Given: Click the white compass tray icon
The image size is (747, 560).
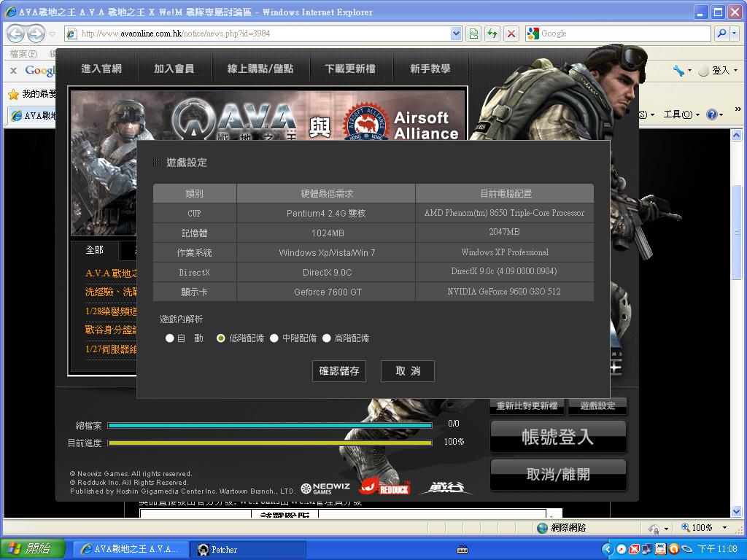Looking at the screenshot, I should point(621,550).
